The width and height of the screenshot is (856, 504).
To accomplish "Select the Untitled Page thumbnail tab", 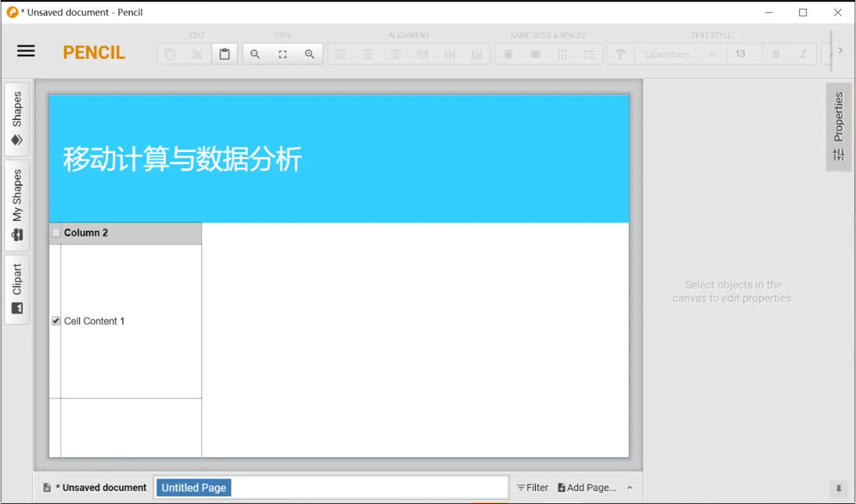I will (194, 487).
